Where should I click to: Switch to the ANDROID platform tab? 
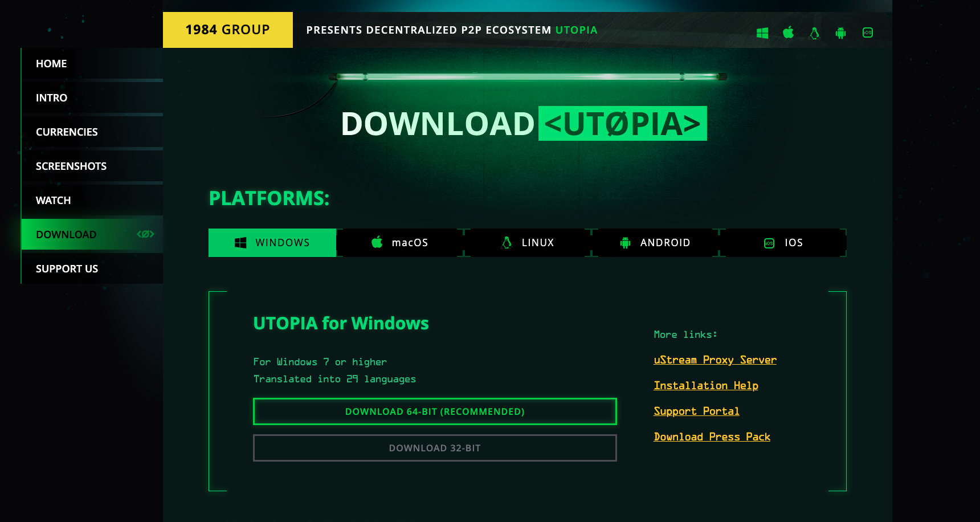point(655,243)
